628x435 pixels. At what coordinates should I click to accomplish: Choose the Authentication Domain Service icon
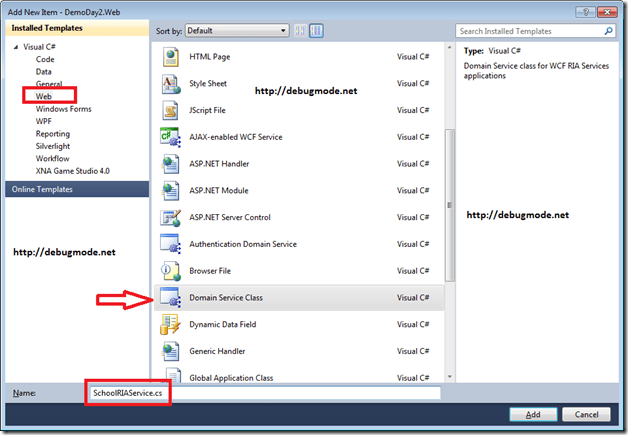169,243
